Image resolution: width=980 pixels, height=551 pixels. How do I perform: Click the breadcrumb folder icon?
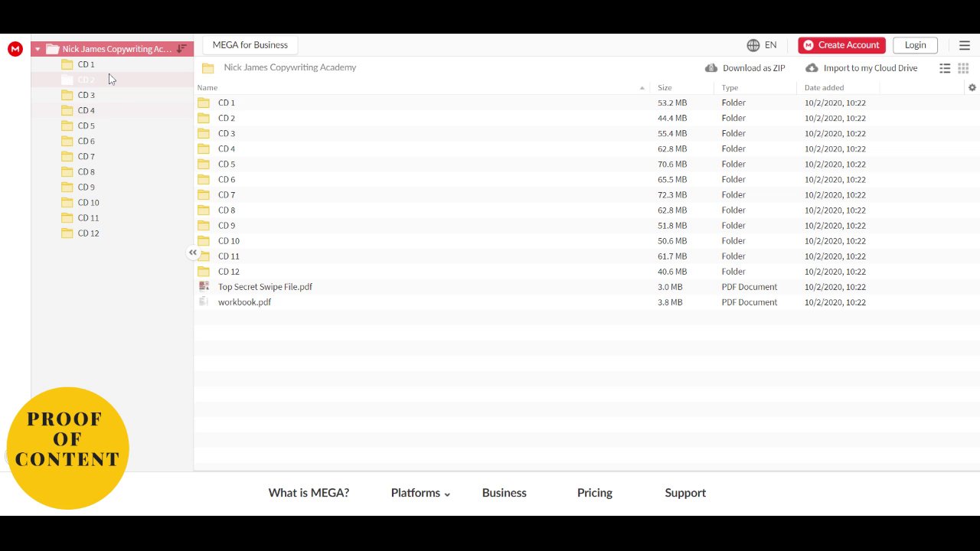point(208,68)
